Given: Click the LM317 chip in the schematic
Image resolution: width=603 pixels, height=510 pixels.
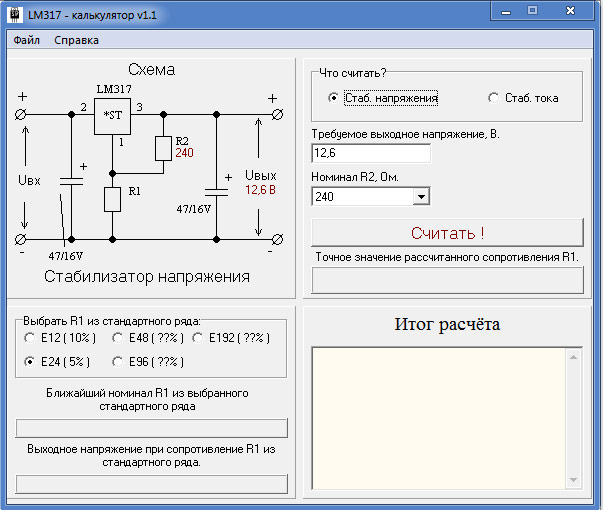Looking at the screenshot, I should coord(113,116).
